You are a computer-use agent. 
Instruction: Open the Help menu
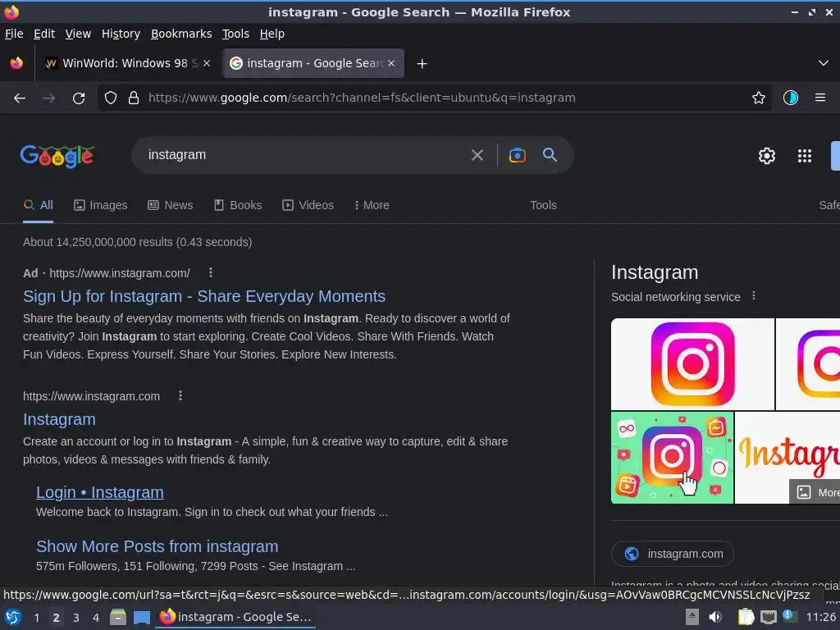[272, 34]
